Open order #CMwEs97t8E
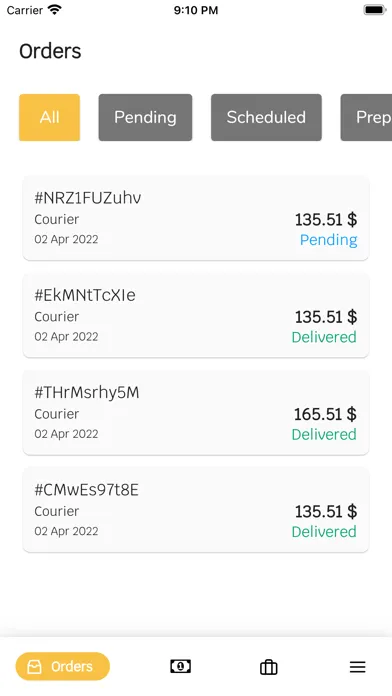 196,510
